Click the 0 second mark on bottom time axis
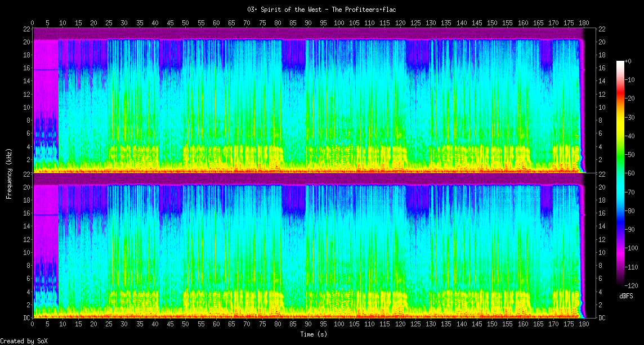 pos(33,325)
